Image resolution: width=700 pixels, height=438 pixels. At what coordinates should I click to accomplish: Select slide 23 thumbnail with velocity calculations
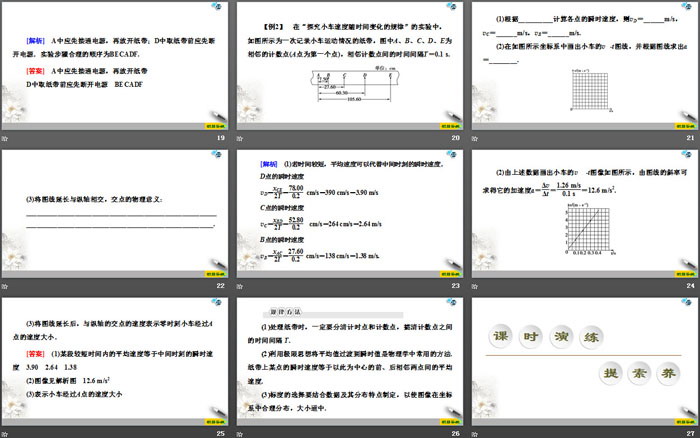(350, 213)
